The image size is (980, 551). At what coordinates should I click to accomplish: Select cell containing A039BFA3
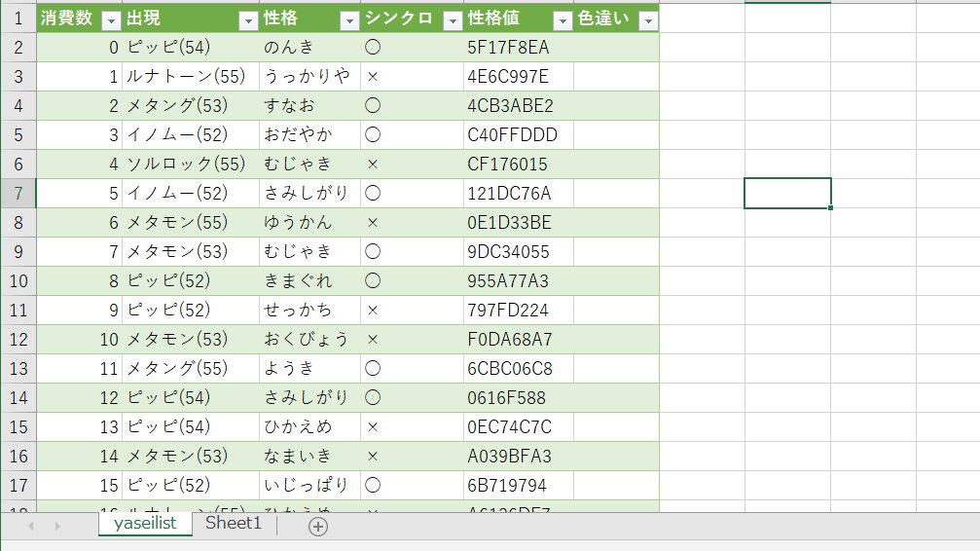click(518, 456)
